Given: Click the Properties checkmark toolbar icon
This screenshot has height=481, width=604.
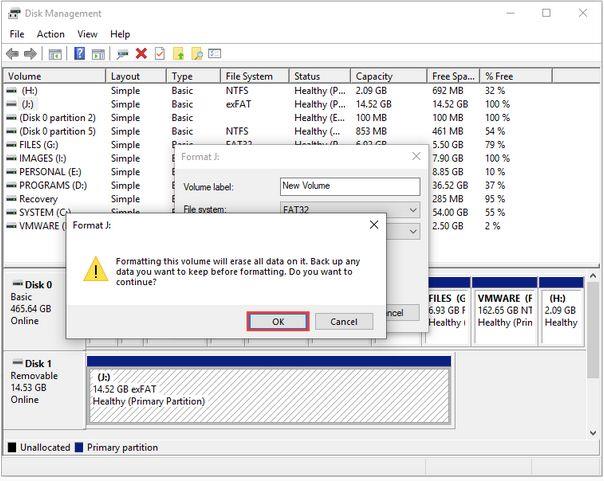Looking at the screenshot, I should (160, 54).
